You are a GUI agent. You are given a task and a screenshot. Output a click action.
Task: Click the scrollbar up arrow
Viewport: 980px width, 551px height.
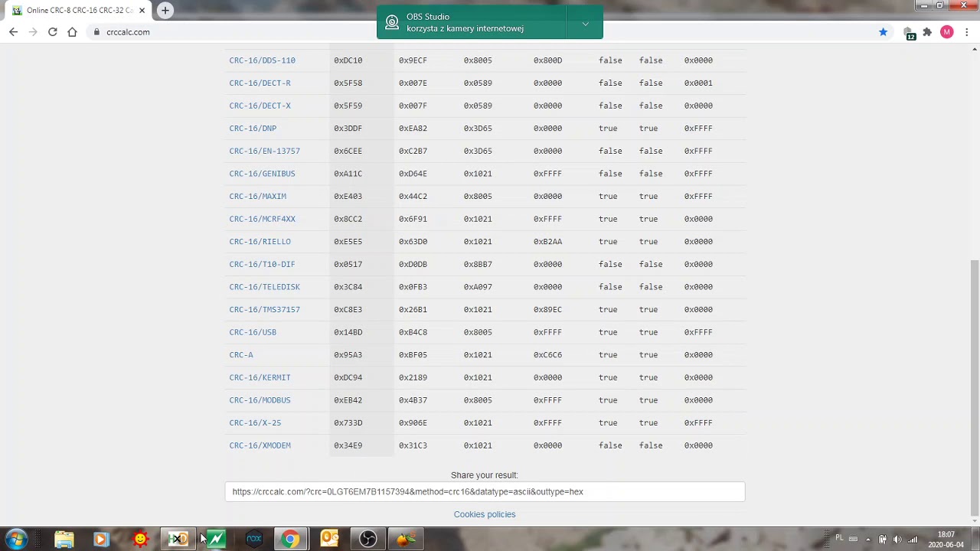[974, 50]
